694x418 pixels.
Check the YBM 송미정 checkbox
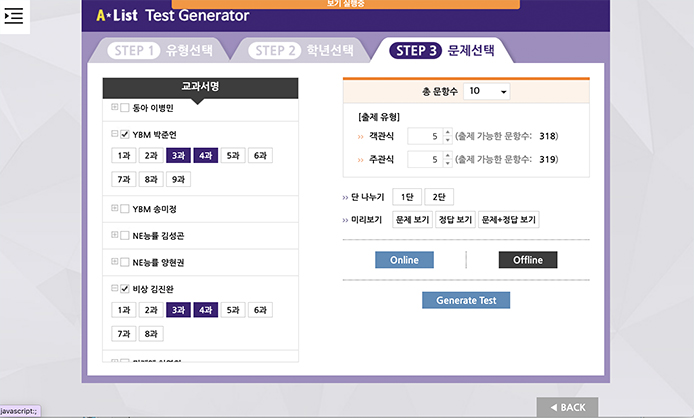125,209
